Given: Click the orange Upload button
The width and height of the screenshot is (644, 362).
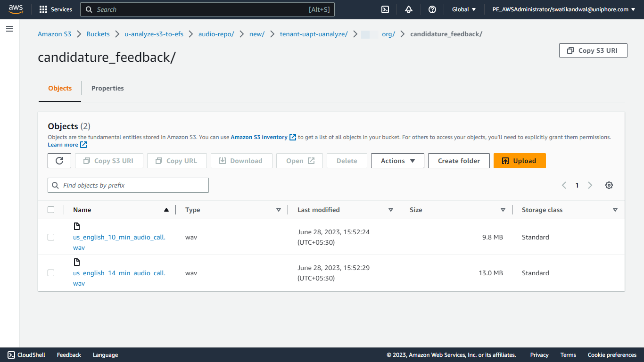Looking at the screenshot, I should (x=520, y=161).
